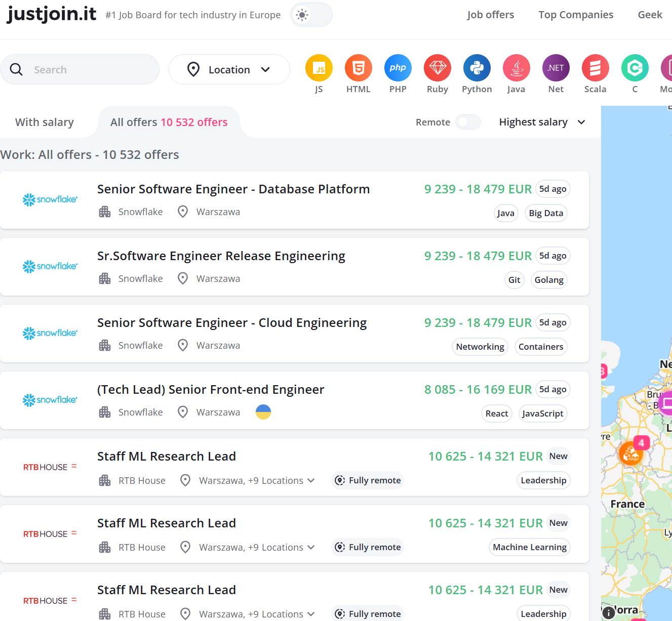Click the orange cluster marker on the map
This screenshot has width=672, height=621.
tap(630, 453)
